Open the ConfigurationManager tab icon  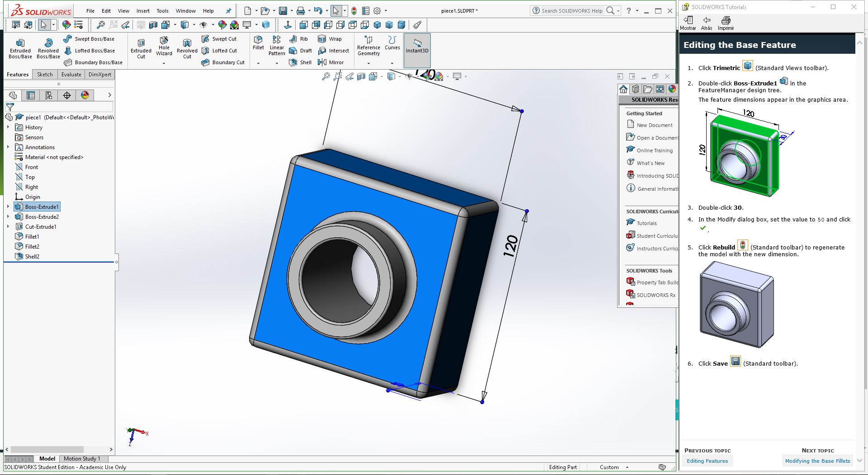coord(49,95)
